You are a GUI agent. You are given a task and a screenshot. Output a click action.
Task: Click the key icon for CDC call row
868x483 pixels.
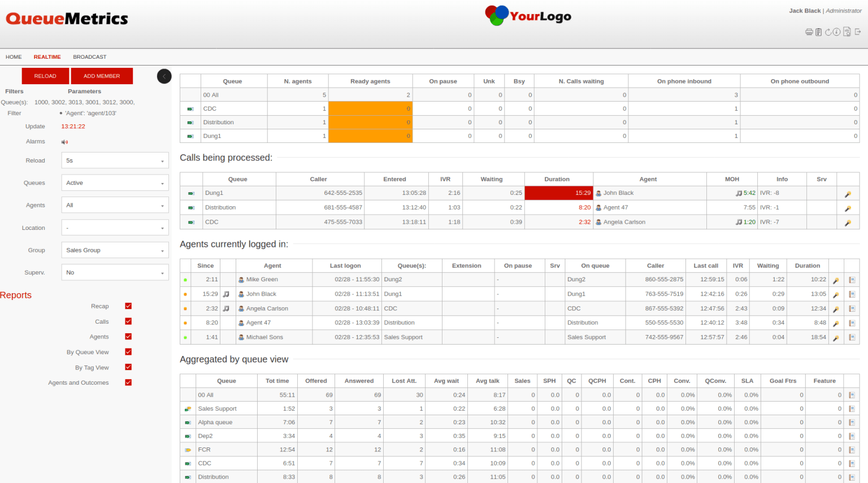point(848,223)
